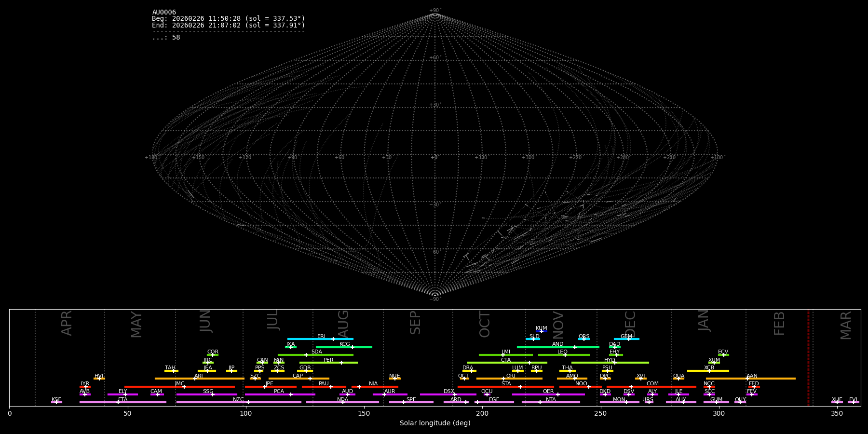Click the EVI shower label
Screen dimensions: 868x434
[x=853, y=400]
